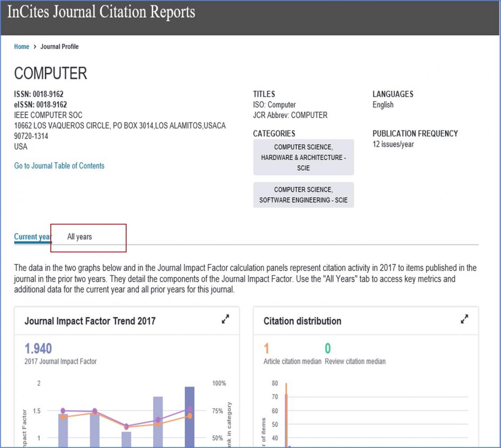
Task: Click the InCites Journal Citation Reports title
Action: coord(101,12)
